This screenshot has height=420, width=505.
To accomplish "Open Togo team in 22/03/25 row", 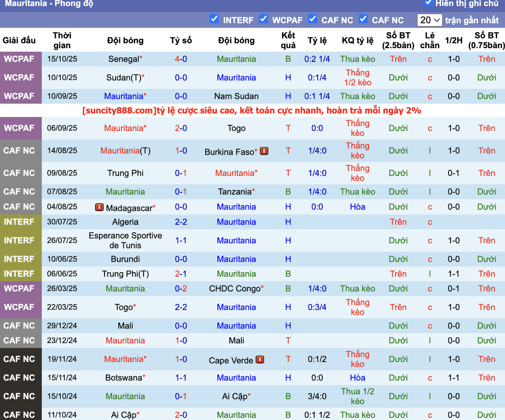I will click(x=124, y=307).
